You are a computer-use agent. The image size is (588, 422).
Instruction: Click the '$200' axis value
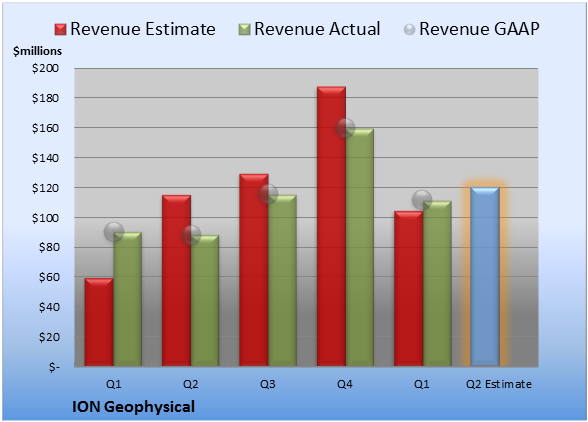click(45, 68)
